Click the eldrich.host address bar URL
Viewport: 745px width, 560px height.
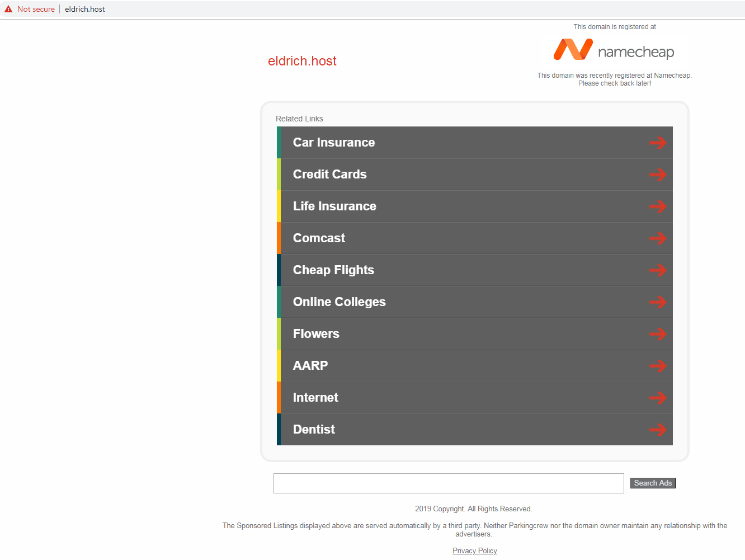(85, 9)
